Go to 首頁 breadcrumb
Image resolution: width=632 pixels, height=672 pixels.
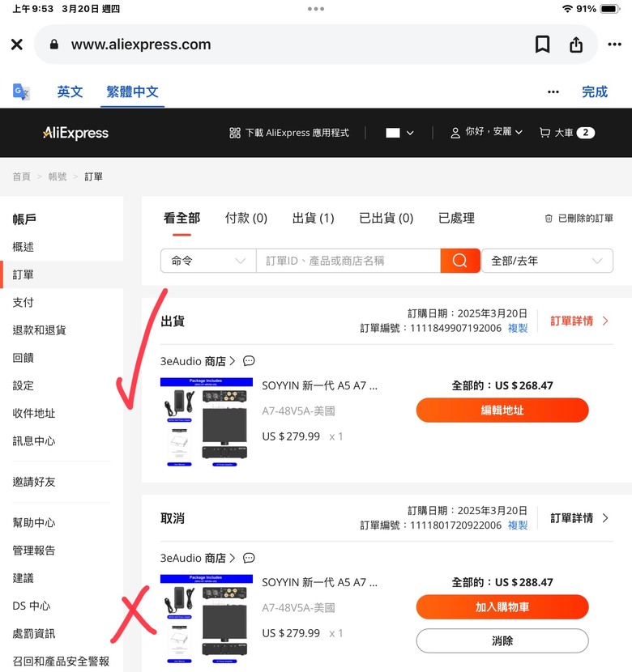(x=21, y=177)
